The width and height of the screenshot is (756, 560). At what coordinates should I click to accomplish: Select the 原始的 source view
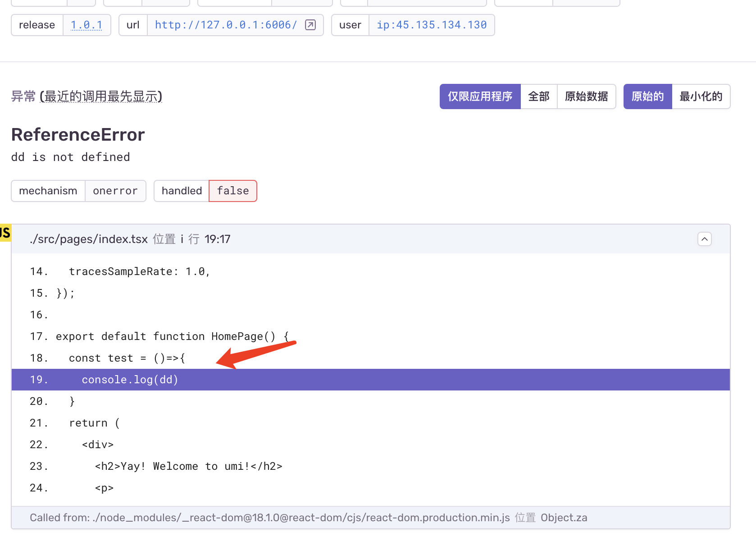coord(648,96)
